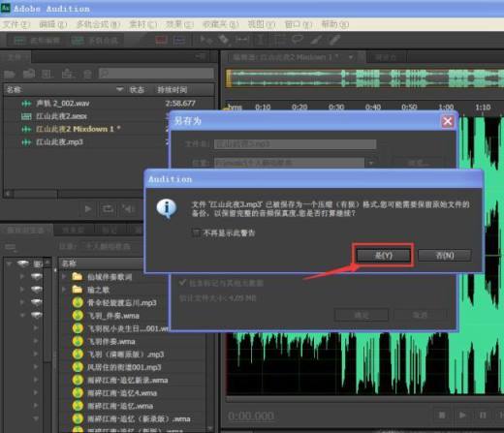Click New File icon in Files panel
Viewport: 504px width, 433px height.
47,74
